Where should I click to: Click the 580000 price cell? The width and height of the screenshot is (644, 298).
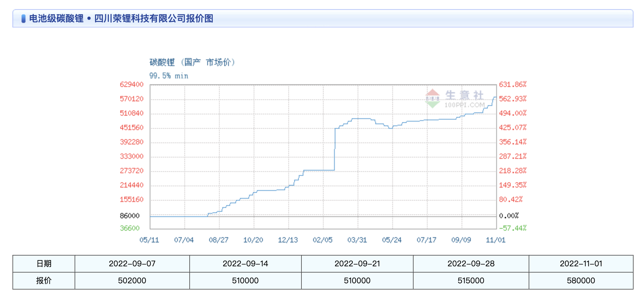581,281
